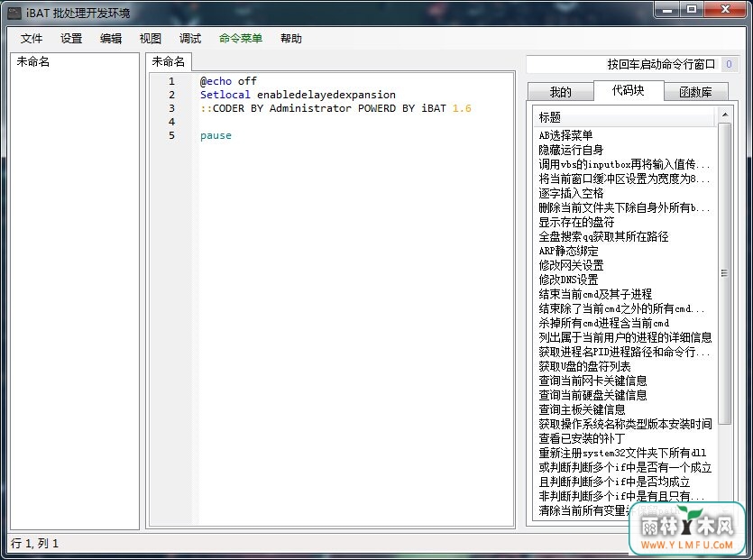This screenshot has width=753, height=560.
Task: Select 删除当前文件夹下除自身外所有b... entry
Action: 624,207
